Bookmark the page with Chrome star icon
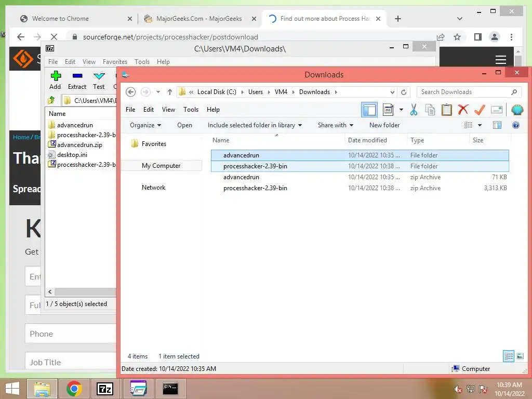Screen dimensions: 532x399 pyautogui.click(x=457, y=37)
